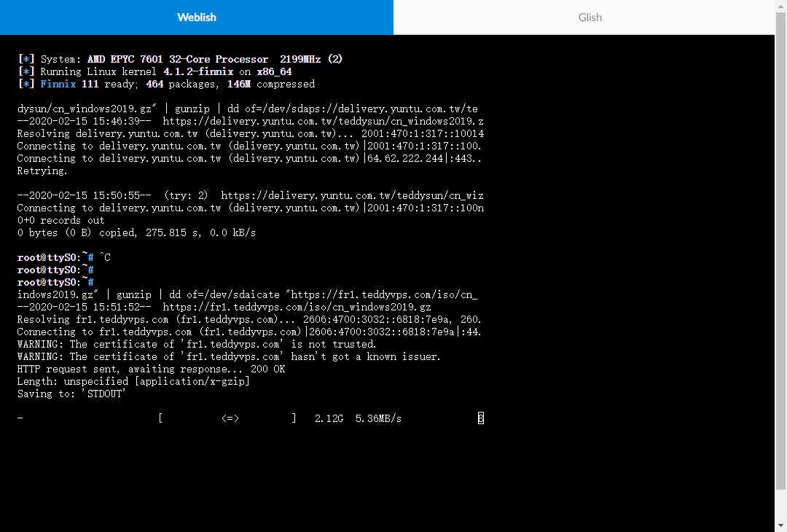Click the 'Retrying.' line
The image size is (787, 532).
click(42, 171)
